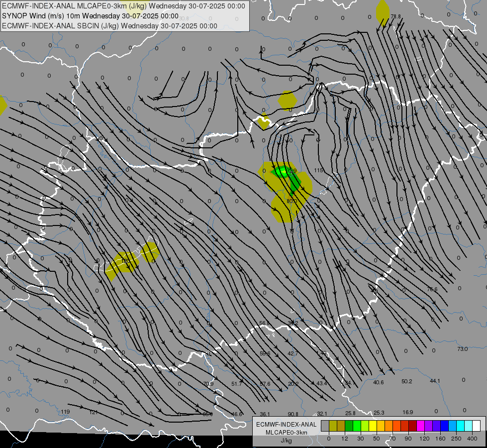Click the 70.9 value on map
The width and height of the screenshot is (487, 448).
click(x=208, y=384)
